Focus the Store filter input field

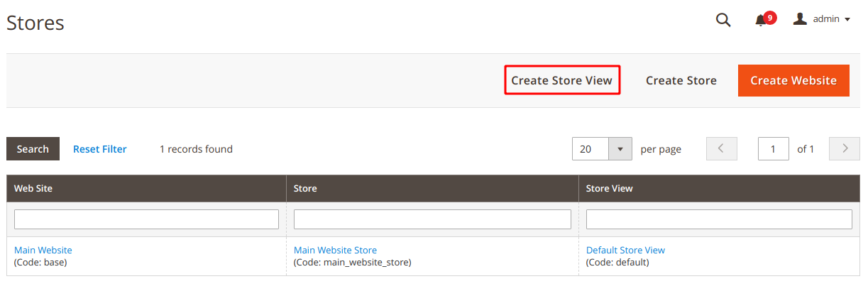click(x=432, y=219)
